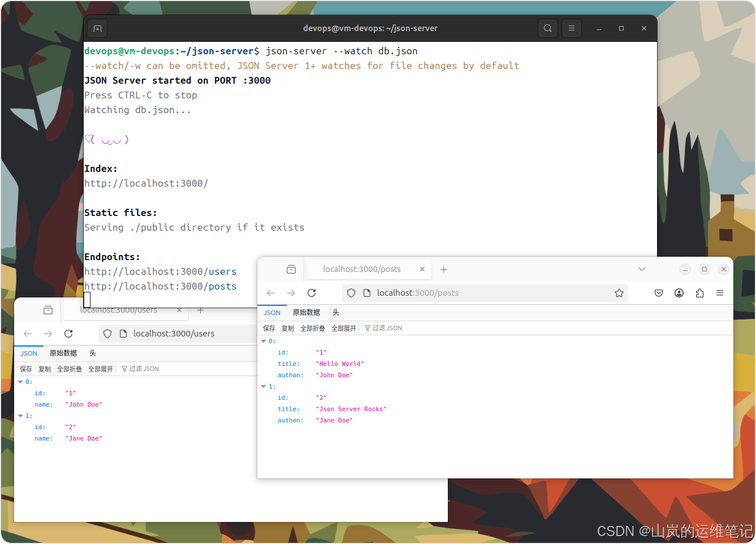The height and width of the screenshot is (544, 756).
Task: Collapse item 0 in posts JSON
Action: pos(263,341)
